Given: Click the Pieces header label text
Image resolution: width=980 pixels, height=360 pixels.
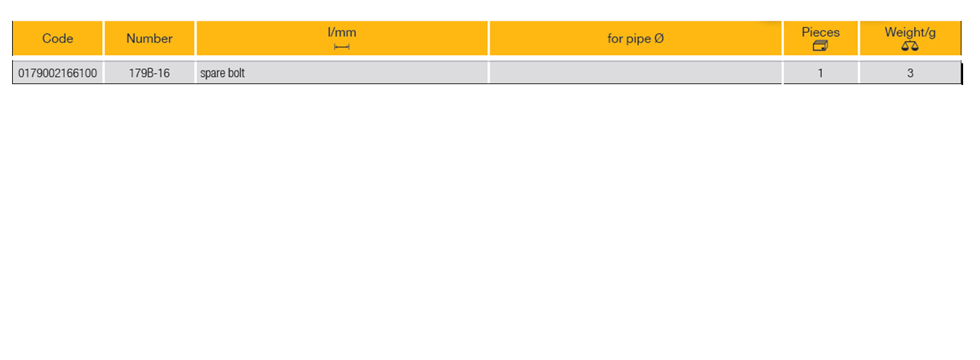Looking at the screenshot, I should pyautogui.click(x=820, y=32).
